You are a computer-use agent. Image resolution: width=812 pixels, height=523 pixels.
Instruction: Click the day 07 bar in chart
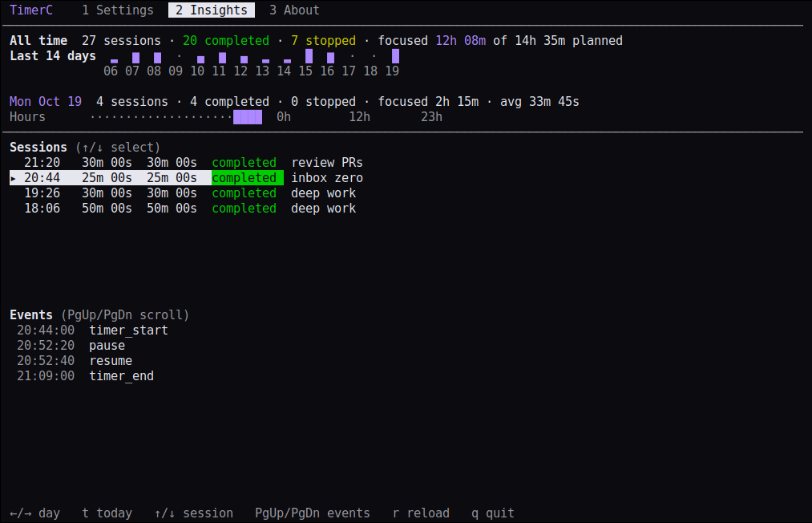coord(135,58)
